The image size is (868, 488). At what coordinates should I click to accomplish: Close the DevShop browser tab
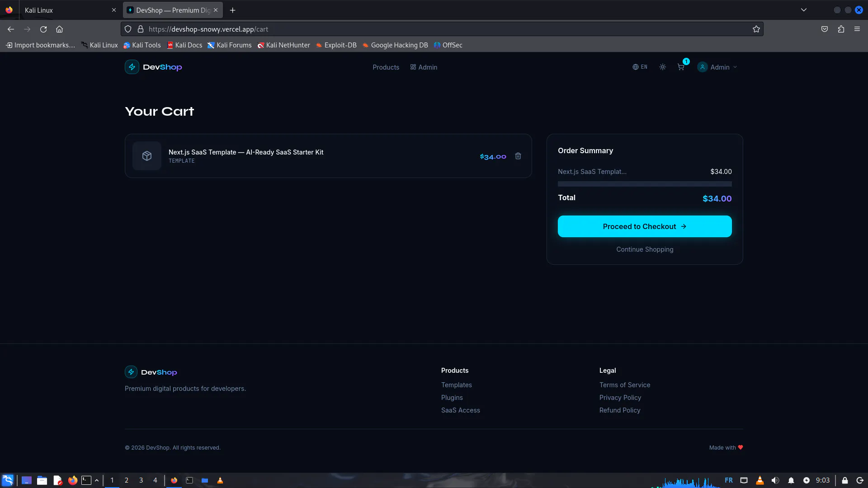click(216, 10)
